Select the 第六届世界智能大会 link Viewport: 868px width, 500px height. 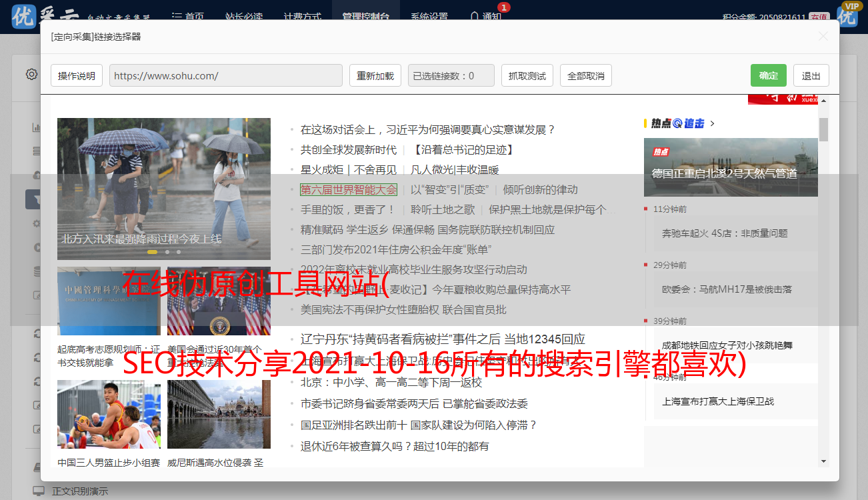tap(348, 190)
